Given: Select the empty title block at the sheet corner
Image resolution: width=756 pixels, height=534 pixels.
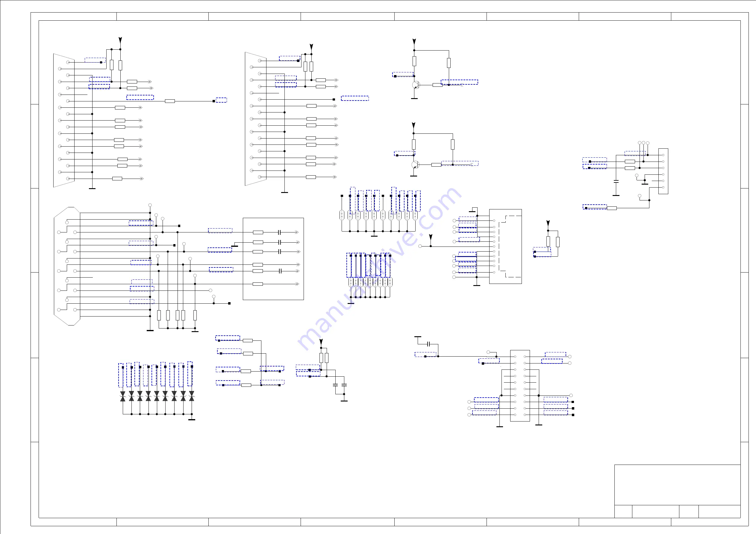Looking at the screenshot, I should tap(677, 491).
